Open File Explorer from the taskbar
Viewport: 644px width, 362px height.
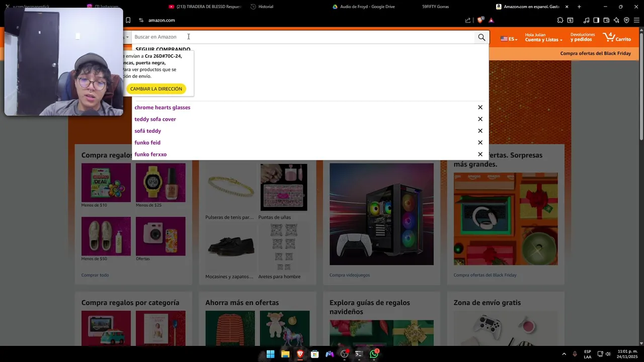pos(285,354)
